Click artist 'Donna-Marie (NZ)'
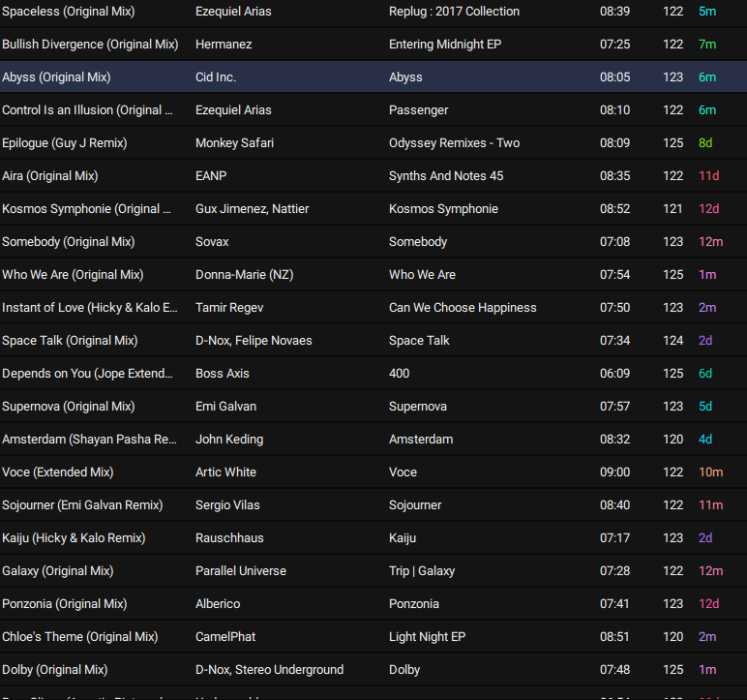The height and width of the screenshot is (700, 747). click(x=245, y=275)
